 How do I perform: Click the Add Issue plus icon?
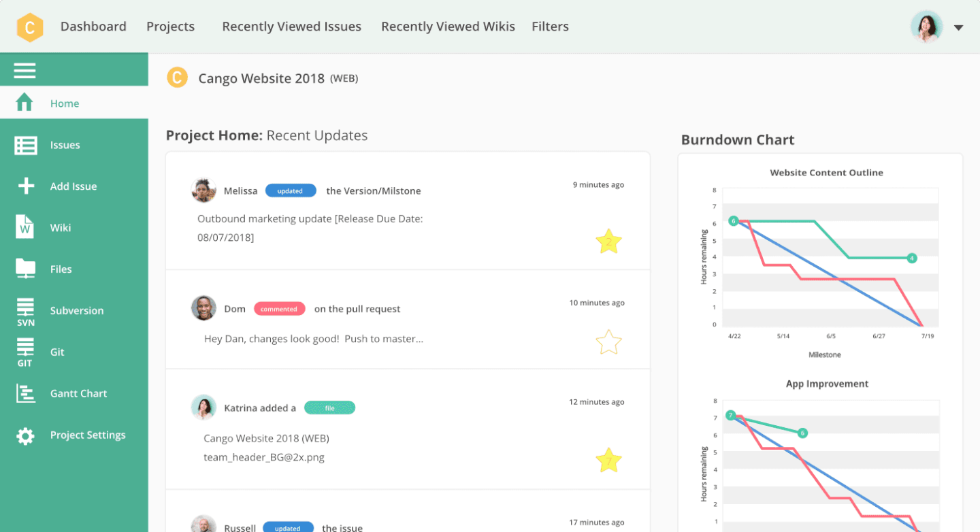point(26,186)
